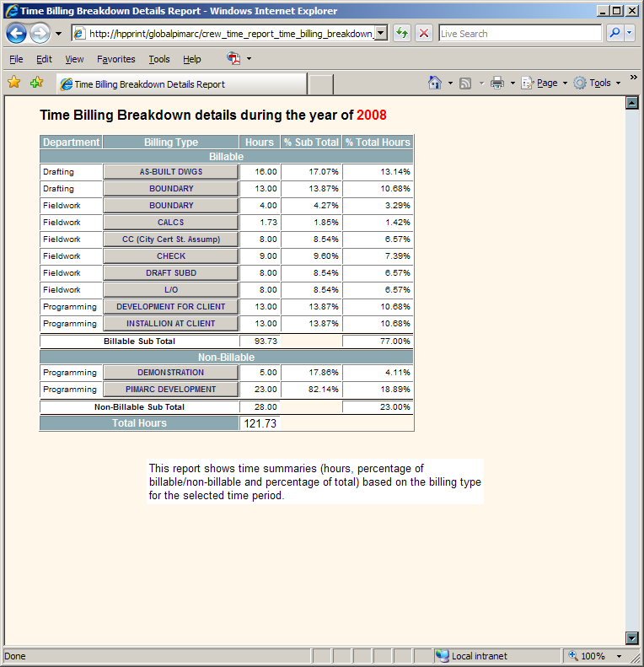644x667 pixels.
Task: Open the Help menu
Action: click(192, 59)
